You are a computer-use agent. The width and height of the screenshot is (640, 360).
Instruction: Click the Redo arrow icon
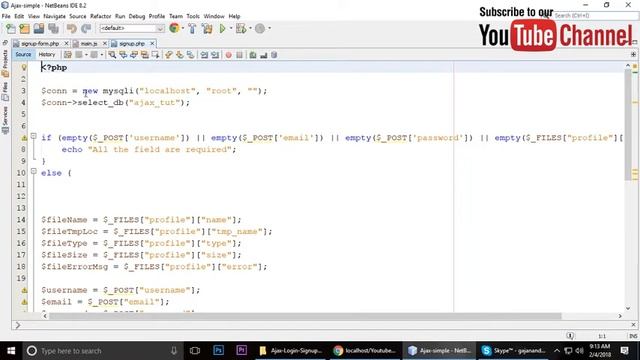[x=86, y=29]
